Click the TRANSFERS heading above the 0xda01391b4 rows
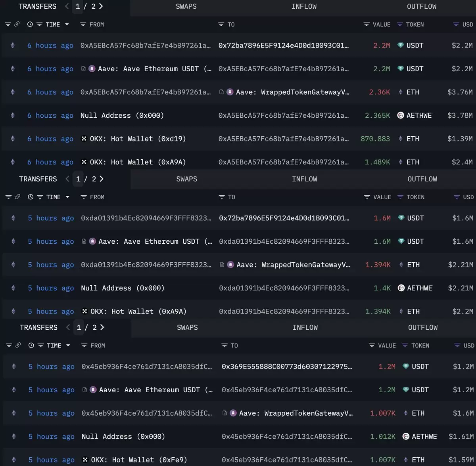476x466 pixels. tap(38, 179)
